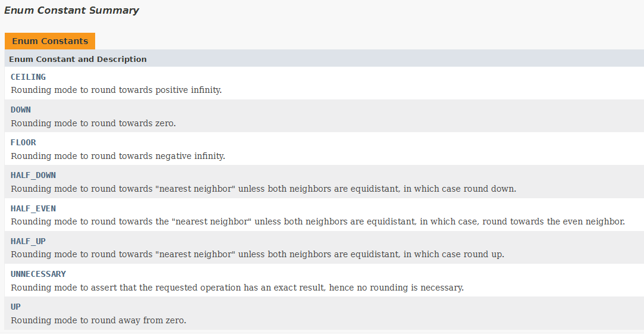Click the round towards negative infinity description

pyautogui.click(x=118, y=156)
